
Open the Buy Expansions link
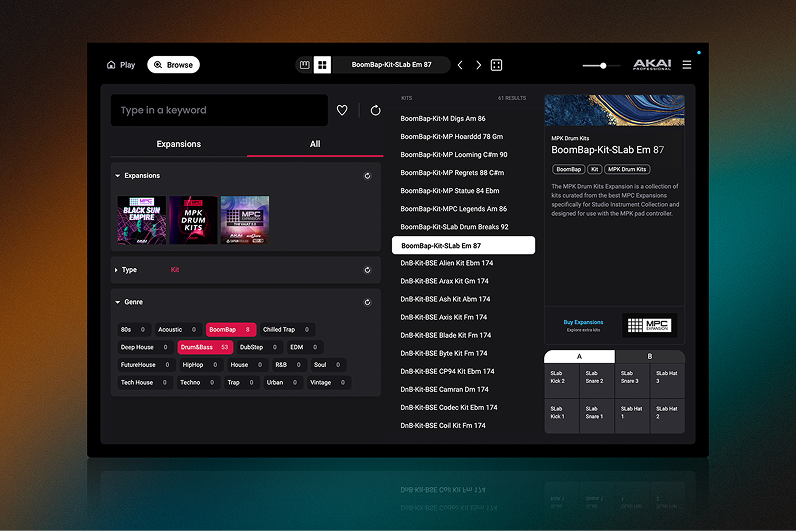[x=583, y=323]
